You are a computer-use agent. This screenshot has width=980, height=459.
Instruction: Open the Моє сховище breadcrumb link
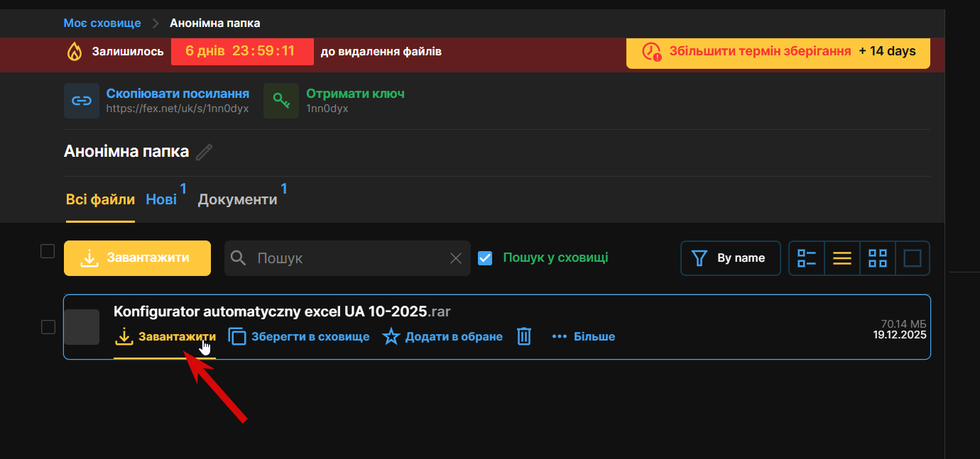[102, 23]
